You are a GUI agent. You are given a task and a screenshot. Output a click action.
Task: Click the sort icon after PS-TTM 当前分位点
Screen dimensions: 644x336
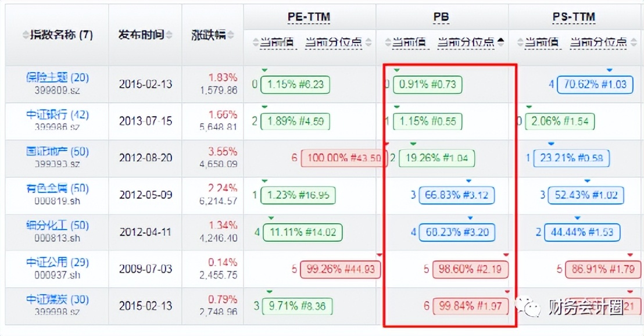[633, 42]
